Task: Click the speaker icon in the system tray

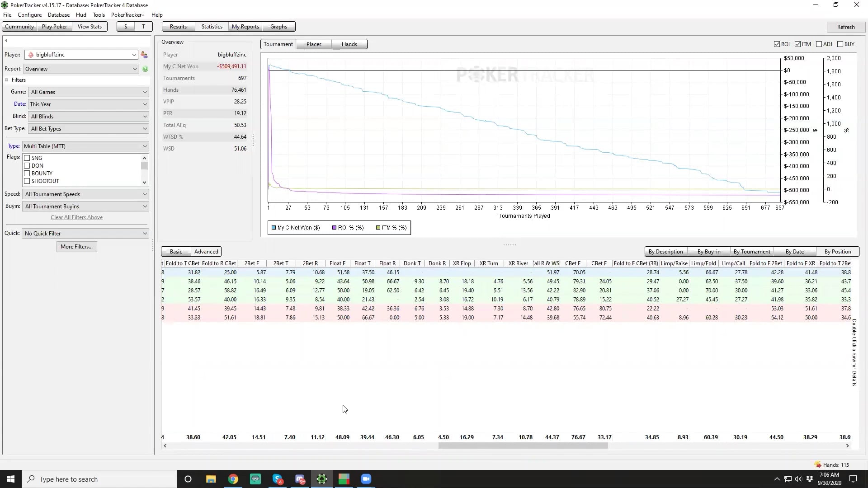Action: pyautogui.click(x=798, y=479)
